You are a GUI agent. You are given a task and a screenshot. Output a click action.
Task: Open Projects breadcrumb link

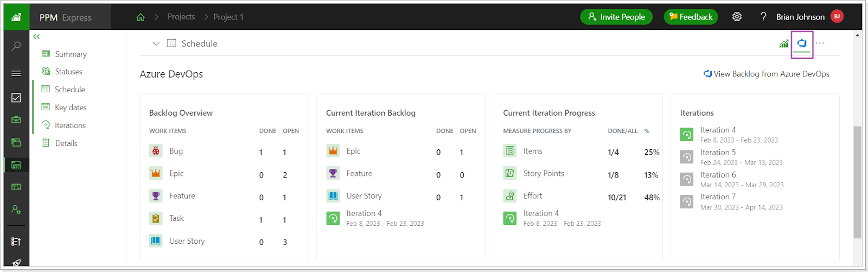181,17
